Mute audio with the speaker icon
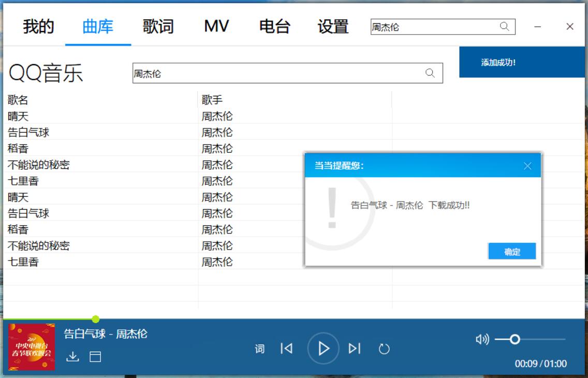Image resolution: width=588 pixels, height=378 pixels. (482, 339)
